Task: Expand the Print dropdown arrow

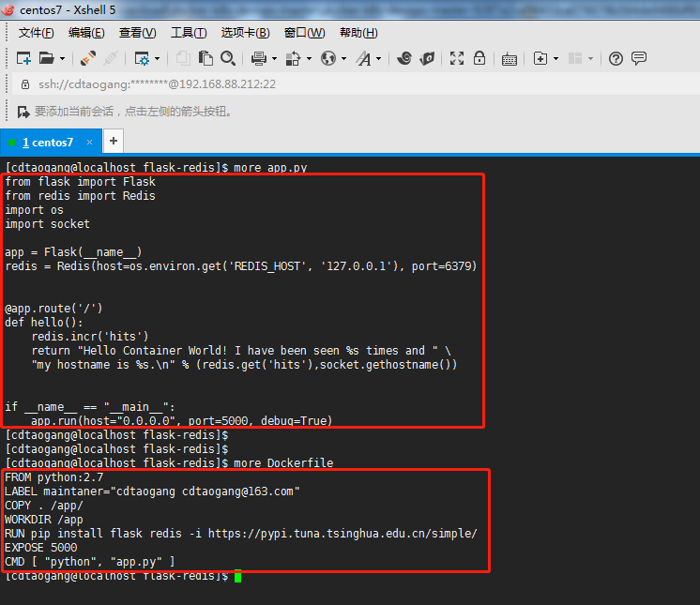Action: 274,58
